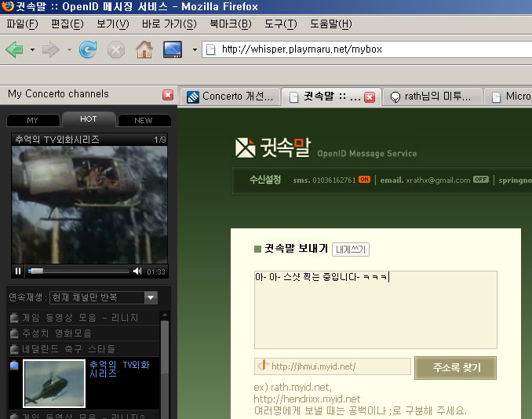
Task: Click the blue monitor toolbar icon
Action: [x=173, y=49]
